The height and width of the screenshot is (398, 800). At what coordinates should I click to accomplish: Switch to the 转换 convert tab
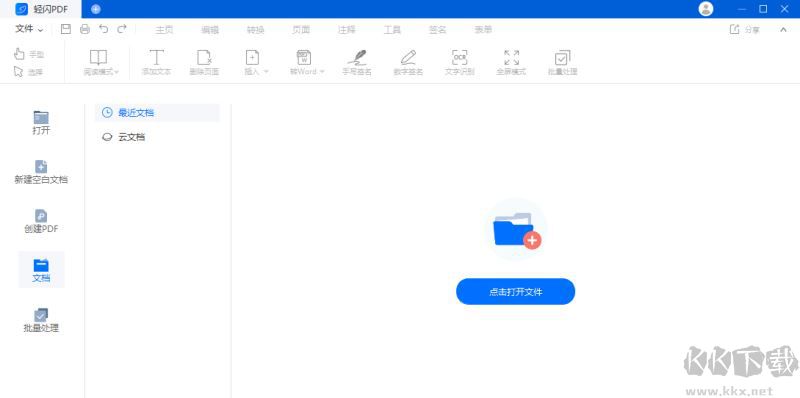256,30
